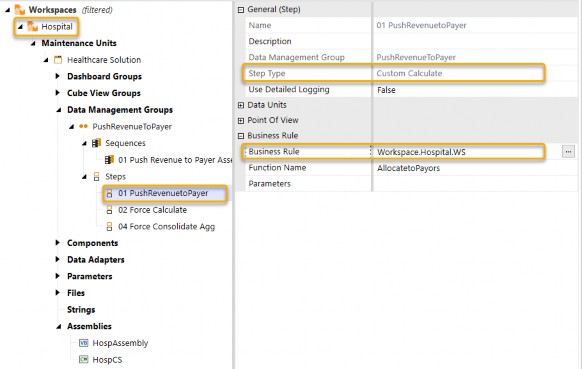Expand the Point Of View property section
Viewport: 582px width, 369px height.
[241, 121]
